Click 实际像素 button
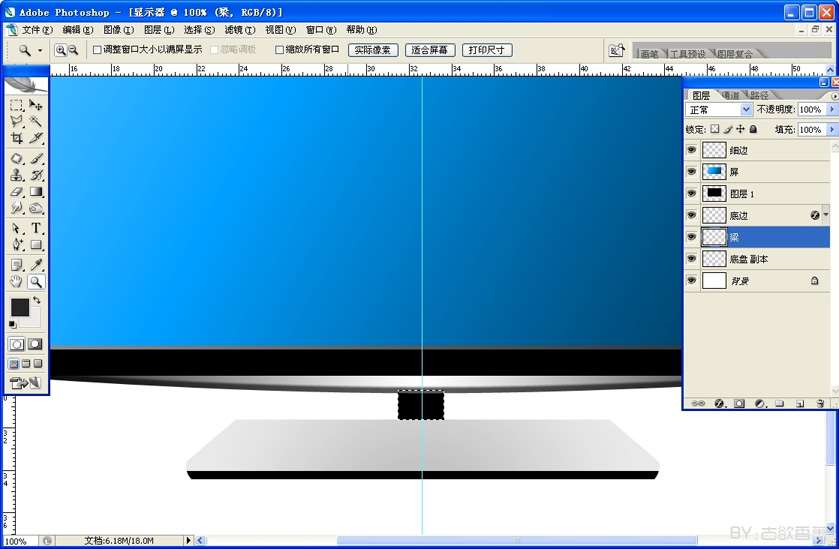The image size is (839, 549). pos(373,50)
